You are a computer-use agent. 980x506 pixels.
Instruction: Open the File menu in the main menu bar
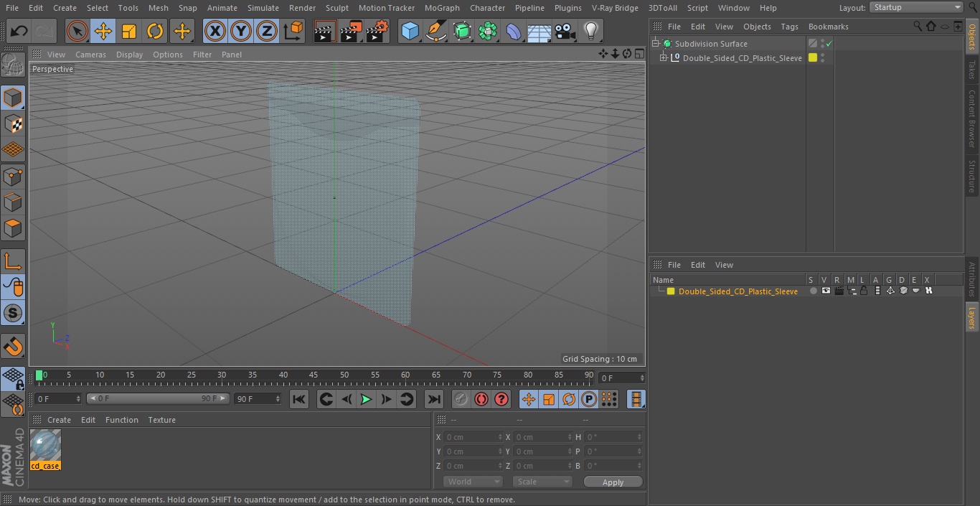[11, 8]
